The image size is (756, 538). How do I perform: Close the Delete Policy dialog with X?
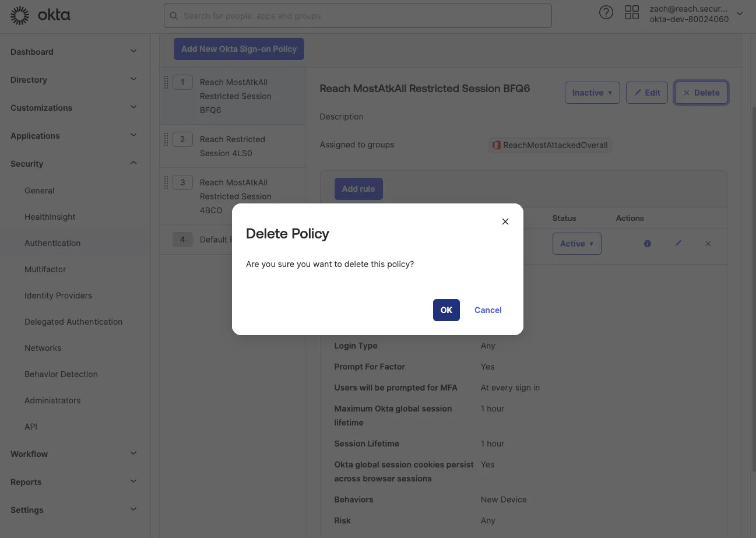tap(505, 221)
